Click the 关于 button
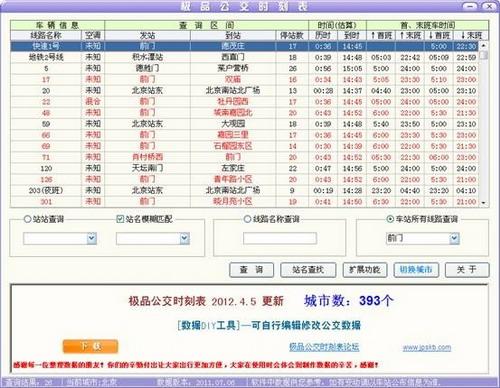The height and width of the screenshot is (388, 500). point(467,270)
